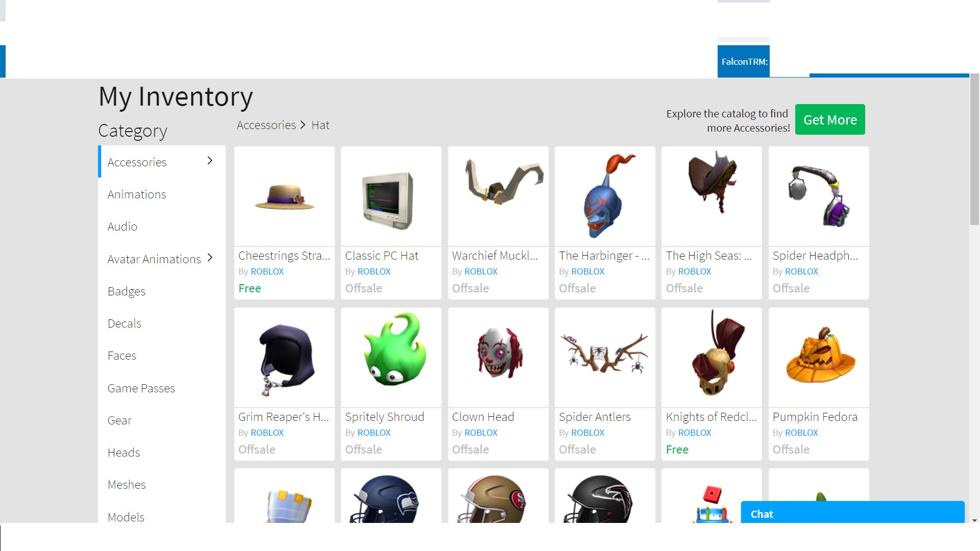
Task: Click the FalconTRM chat tab
Action: pos(744,62)
